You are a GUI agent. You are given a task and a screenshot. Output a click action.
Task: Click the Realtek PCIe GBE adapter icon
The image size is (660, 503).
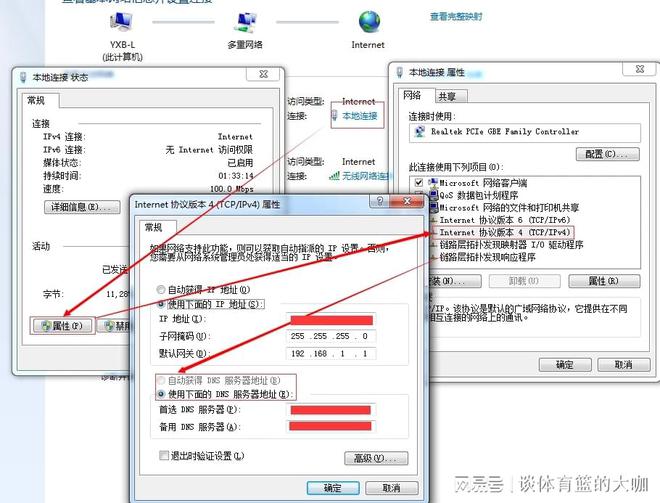click(418, 131)
